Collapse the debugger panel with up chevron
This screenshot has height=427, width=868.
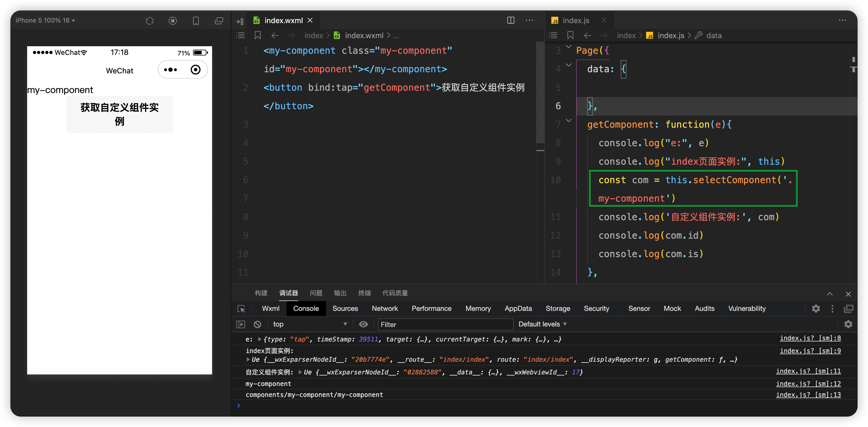pos(830,294)
